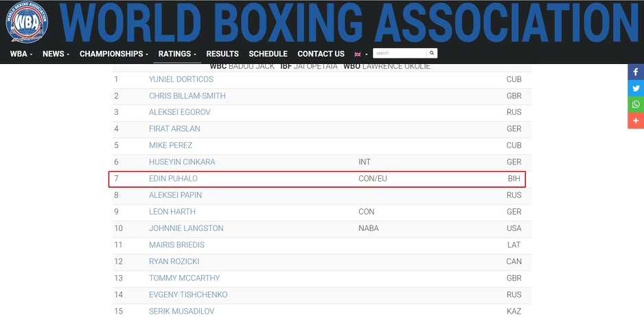
Task: Click the UK flag language icon
Action: (358, 54)
